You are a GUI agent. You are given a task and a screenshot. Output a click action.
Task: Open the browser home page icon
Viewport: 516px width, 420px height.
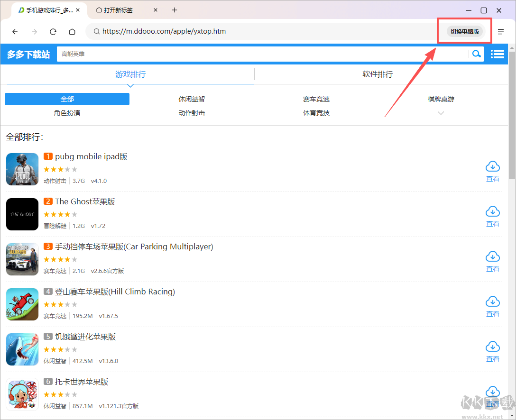point(72,32)
